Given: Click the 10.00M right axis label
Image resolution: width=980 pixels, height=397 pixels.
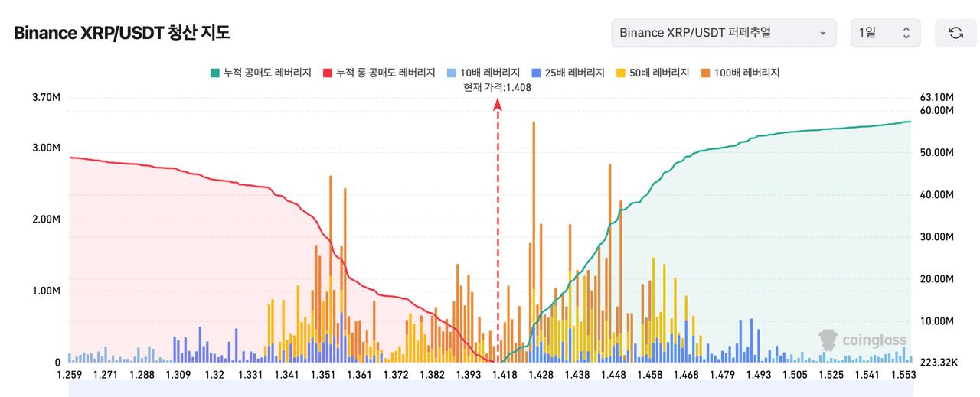Looking at the screenshot, I should tap(936, 321).
